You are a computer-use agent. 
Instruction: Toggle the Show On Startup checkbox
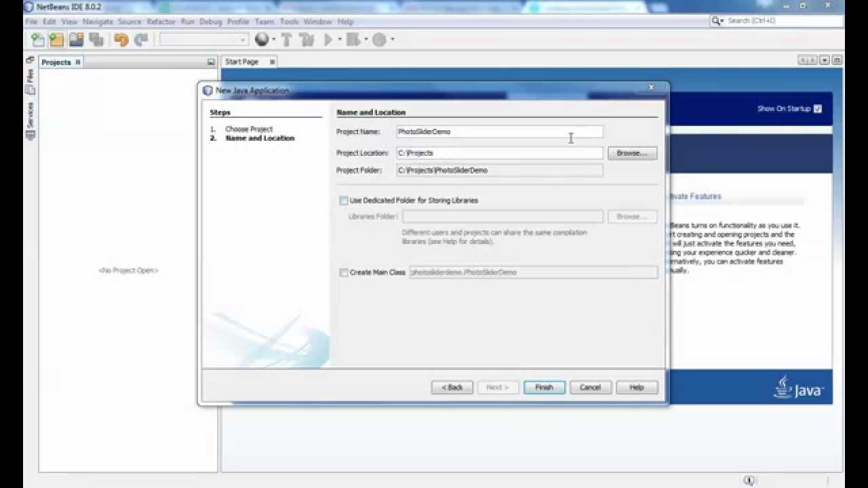817,108
